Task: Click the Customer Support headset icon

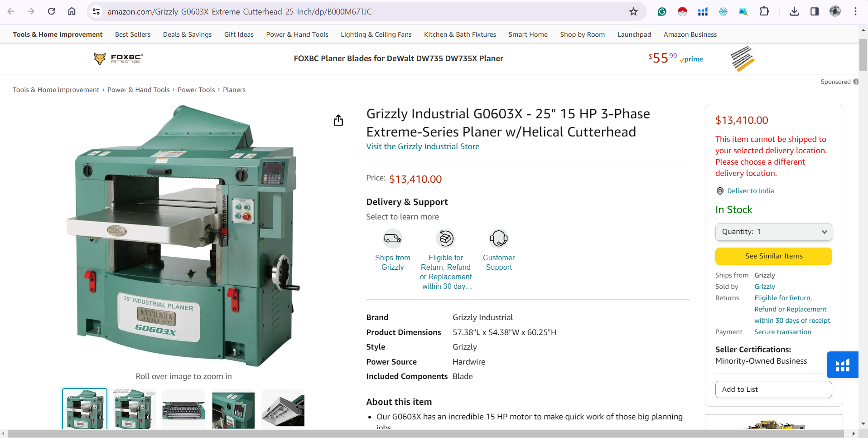Action: click(499, 238)
